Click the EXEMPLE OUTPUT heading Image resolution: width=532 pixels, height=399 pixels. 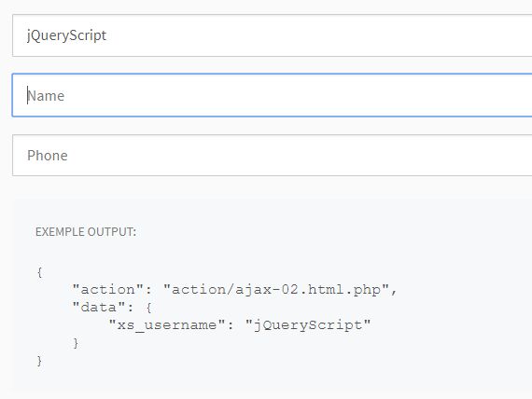[x=86, y=232]
